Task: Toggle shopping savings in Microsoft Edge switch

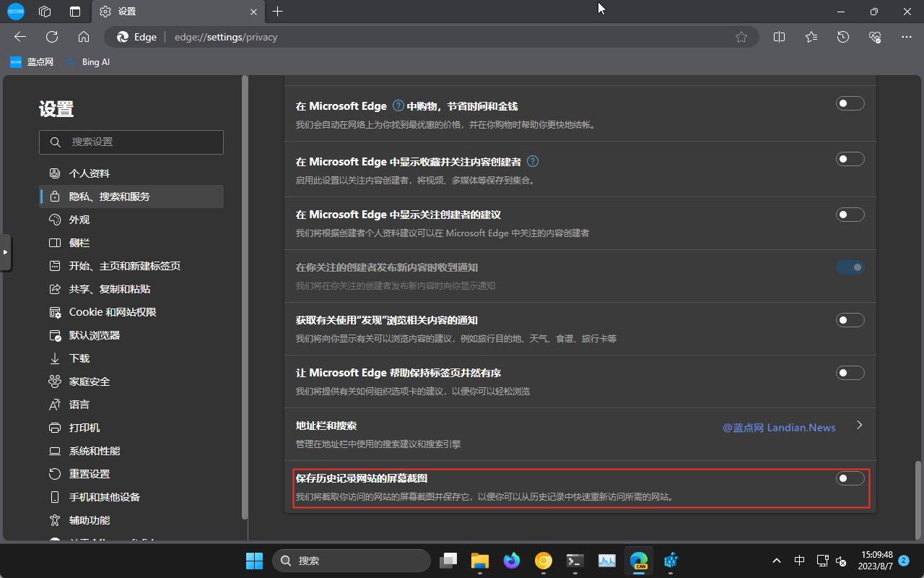Action: click(850, 103)
